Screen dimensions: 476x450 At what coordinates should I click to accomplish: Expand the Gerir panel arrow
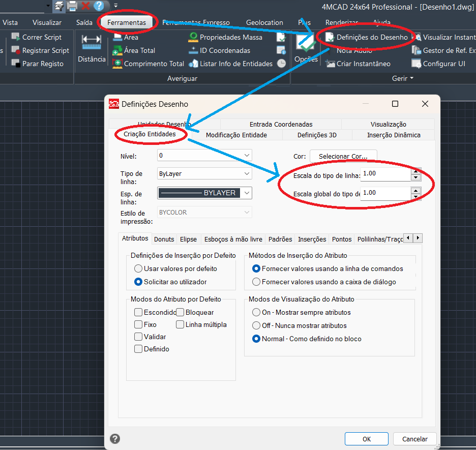411,78
